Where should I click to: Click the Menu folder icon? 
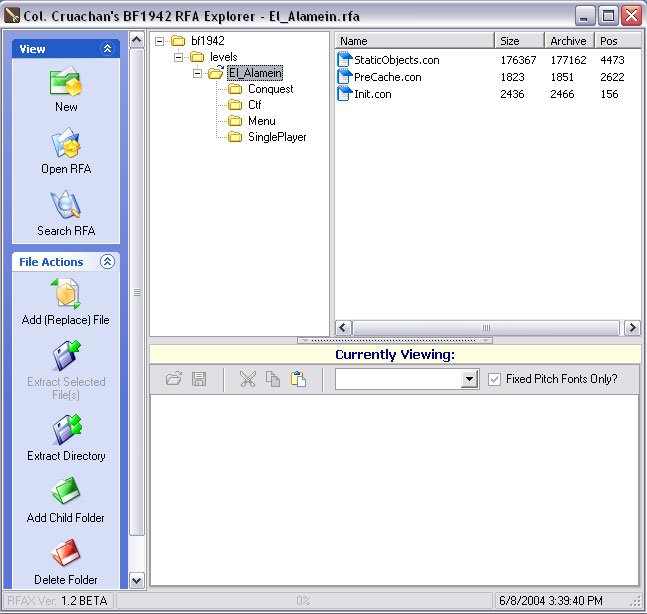pyautogui.click(x=235, y=121)
